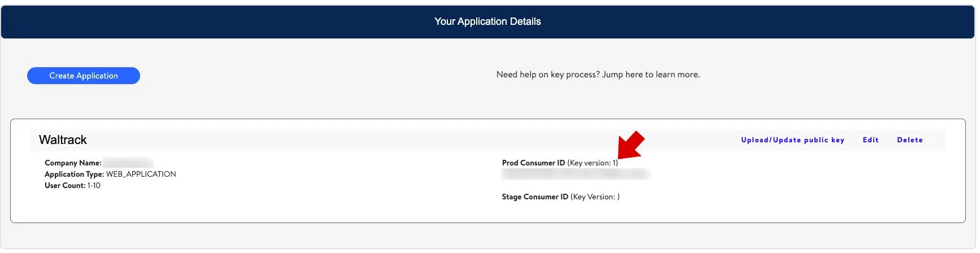Open Upload/Update public key link
This screenshot has height=253, width=980.
tap(792, 140)
